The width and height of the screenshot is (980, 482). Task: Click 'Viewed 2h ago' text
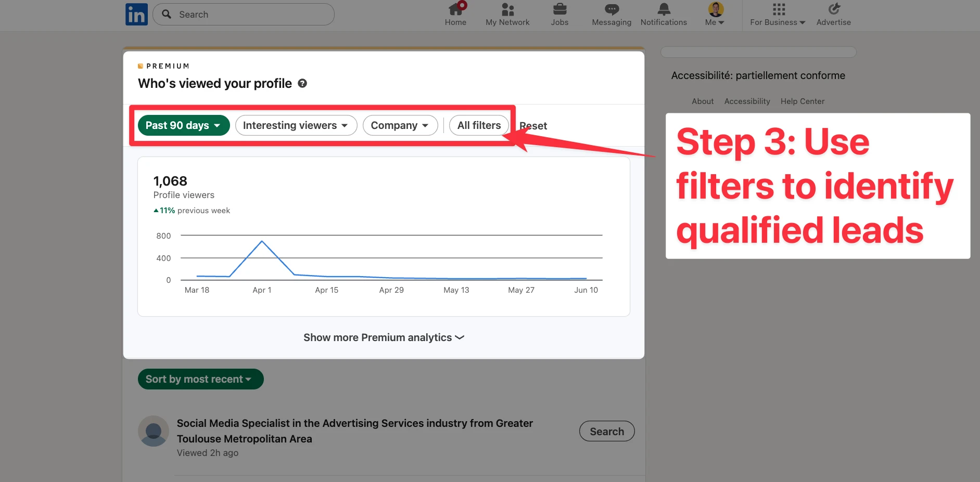pyautogui.click(x=208, y=453)
